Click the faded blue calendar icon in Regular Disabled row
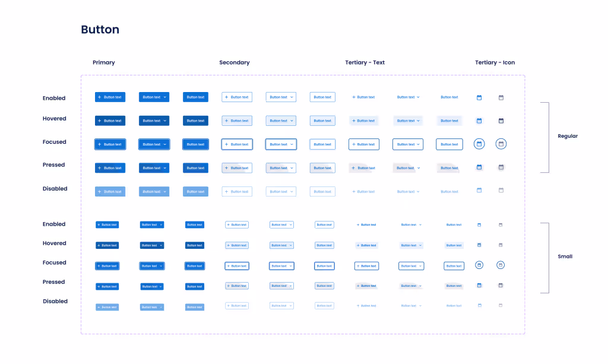608x364 pixels. [x=479, y=191]
